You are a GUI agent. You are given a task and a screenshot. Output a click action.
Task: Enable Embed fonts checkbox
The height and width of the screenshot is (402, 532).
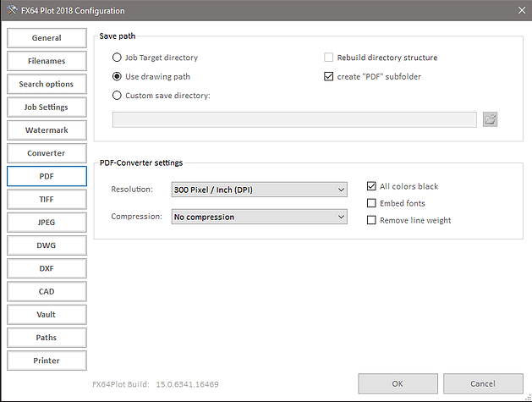coord(371,203)
